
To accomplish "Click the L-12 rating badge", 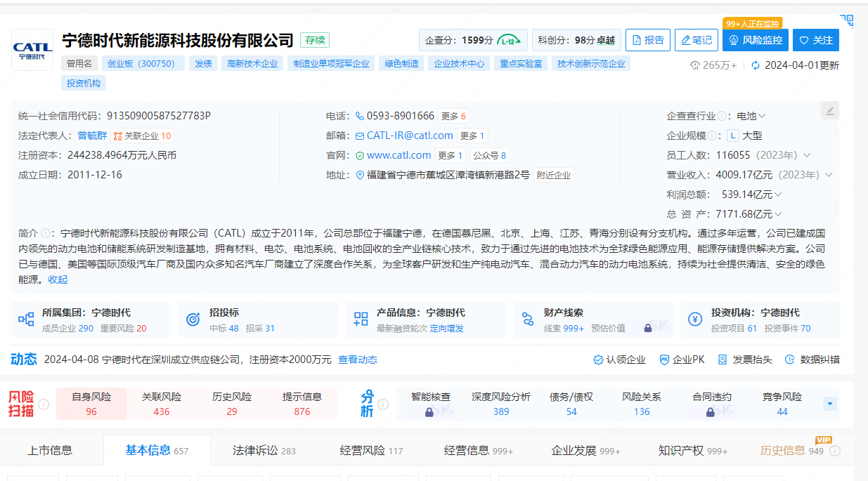I will pos(510,41).
